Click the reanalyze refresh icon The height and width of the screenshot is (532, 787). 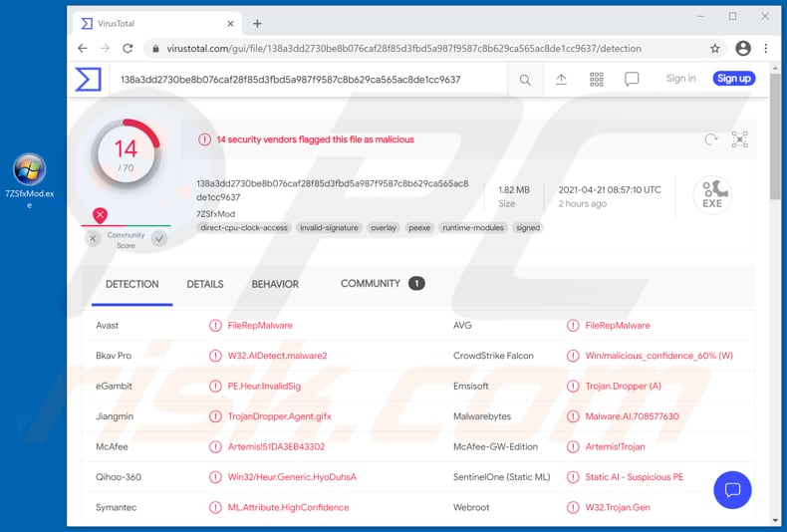[710, 139]
